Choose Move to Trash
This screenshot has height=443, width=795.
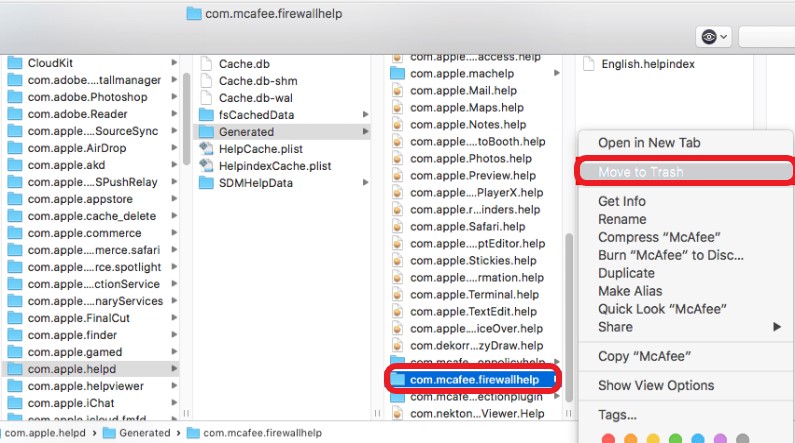pyautogui.click(x=685, y=172)
